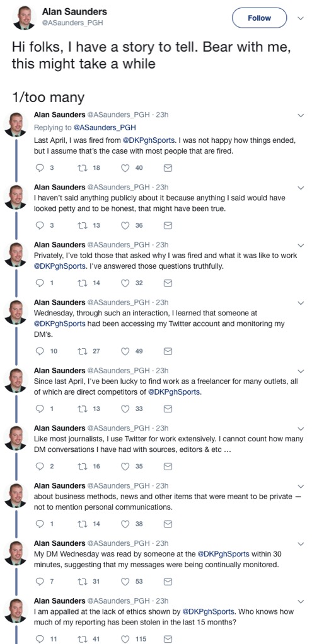Send the 'looked petty' tweet via direct message
This screenshot has height=644, width=312.
click(168, 225)
